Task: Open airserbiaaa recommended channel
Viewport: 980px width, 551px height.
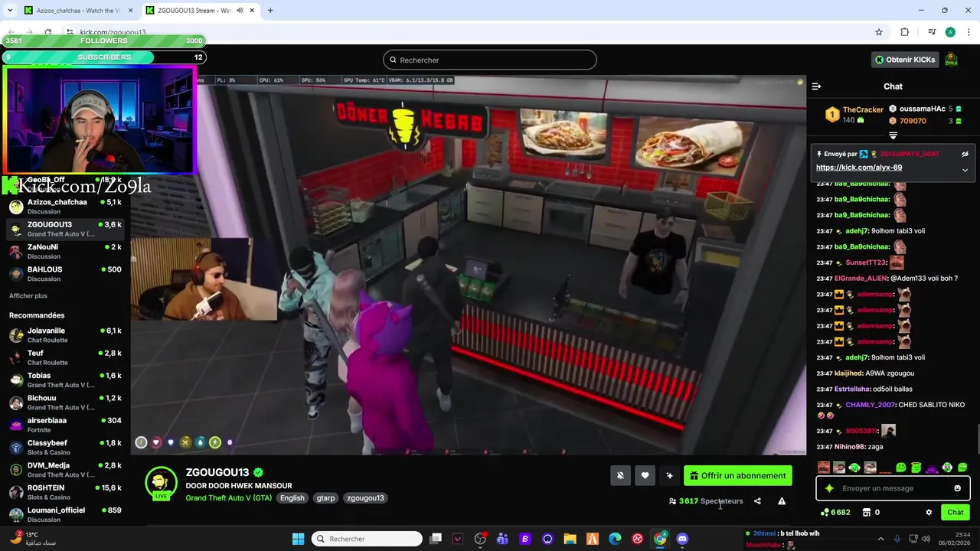Action: [x=65, y=425]
